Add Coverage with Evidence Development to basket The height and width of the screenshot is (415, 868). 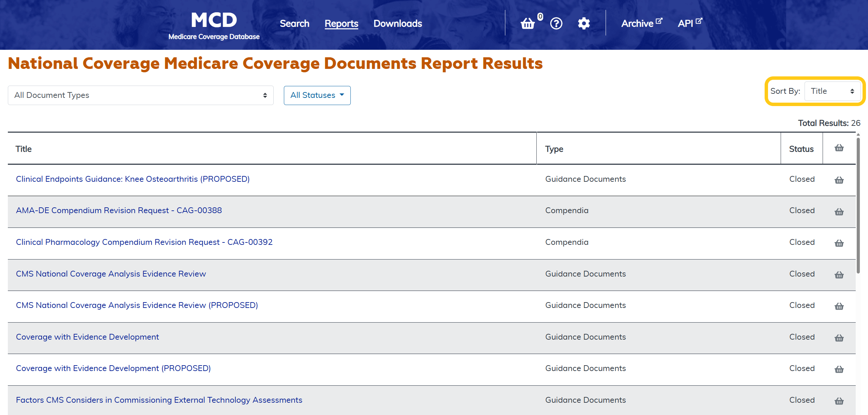(839, 338)
